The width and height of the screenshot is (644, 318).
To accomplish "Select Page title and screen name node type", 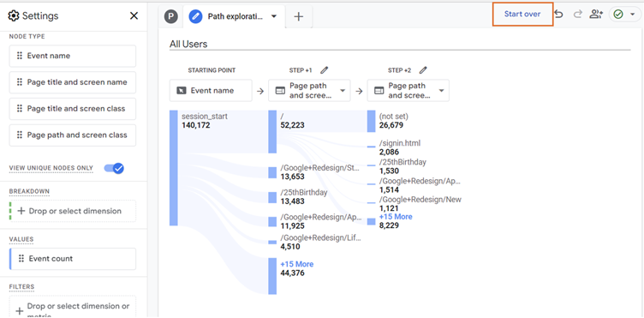I will tap(72, 82).
